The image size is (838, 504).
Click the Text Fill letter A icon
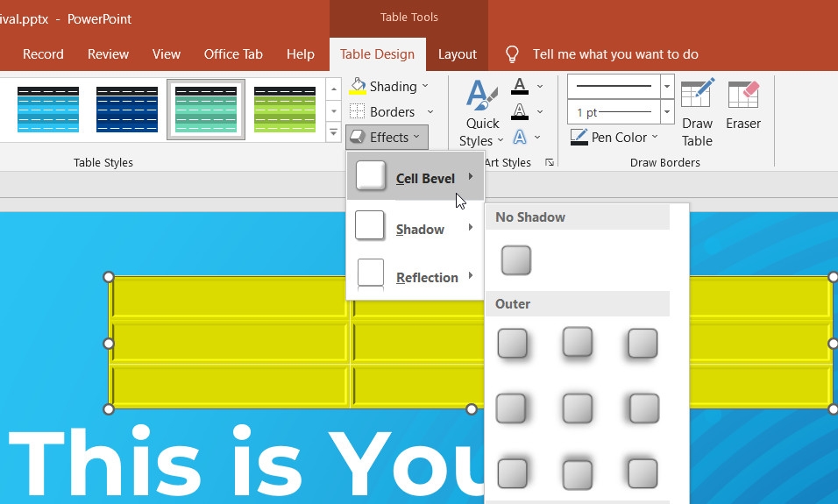520,86
